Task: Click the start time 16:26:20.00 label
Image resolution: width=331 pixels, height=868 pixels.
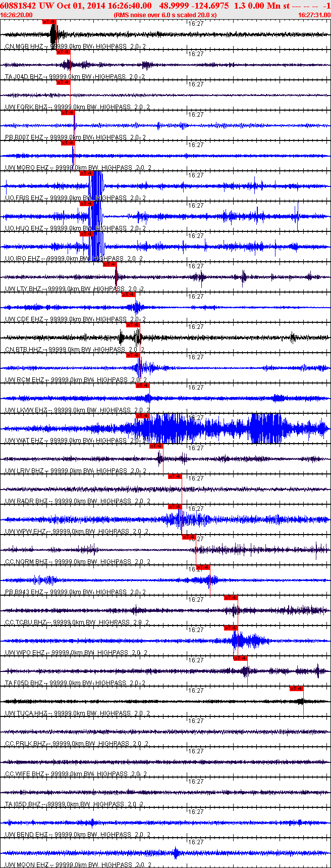Action: [x=16, y=15]
